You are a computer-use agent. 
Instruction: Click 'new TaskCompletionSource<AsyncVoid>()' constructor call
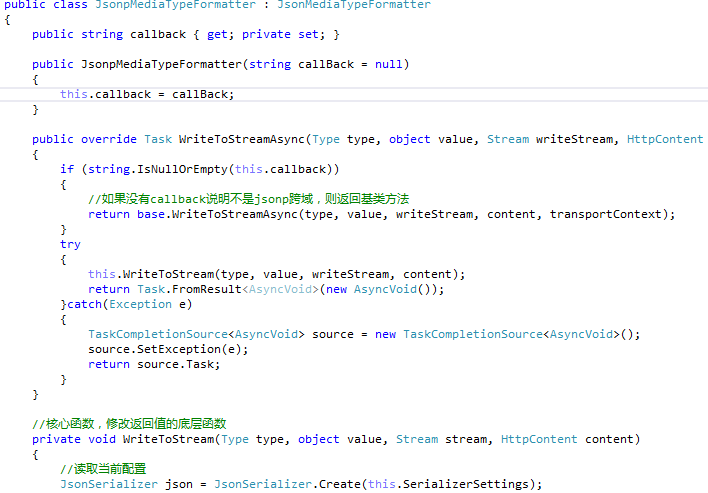tap(504, 335)
